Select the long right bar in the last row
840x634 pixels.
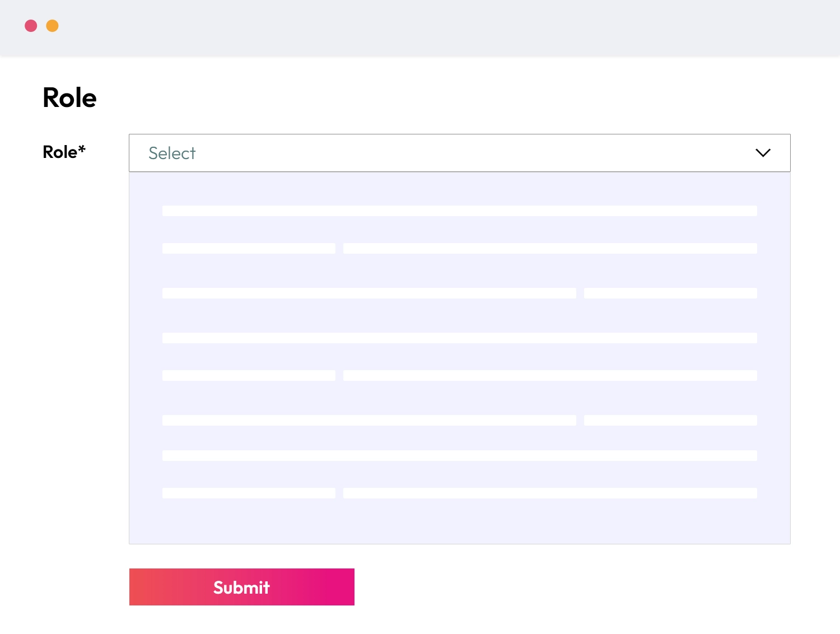point(550,493)
